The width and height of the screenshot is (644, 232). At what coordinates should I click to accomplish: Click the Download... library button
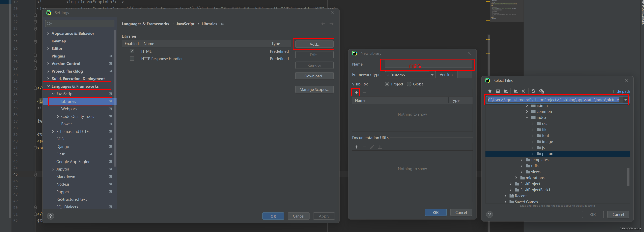coord(314,76)
